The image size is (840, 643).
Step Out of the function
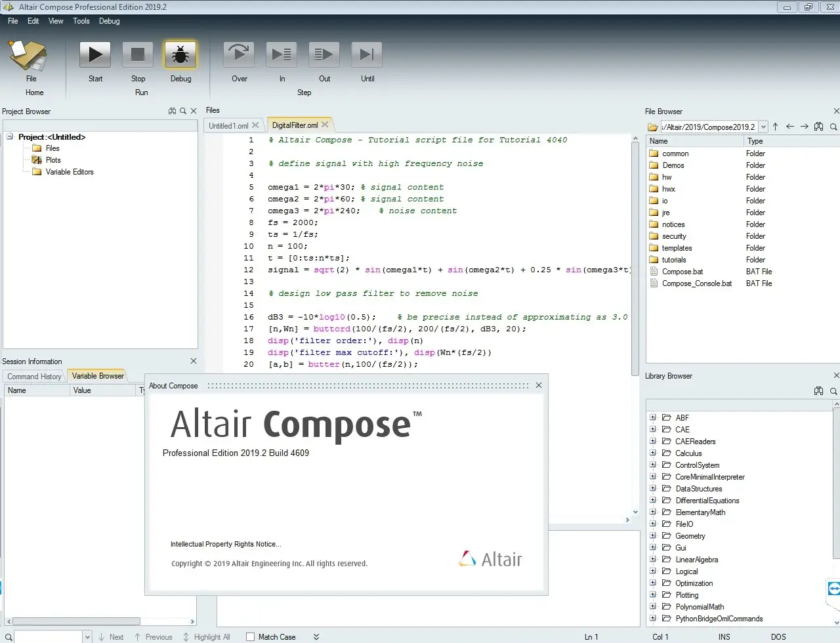(324, 54)
